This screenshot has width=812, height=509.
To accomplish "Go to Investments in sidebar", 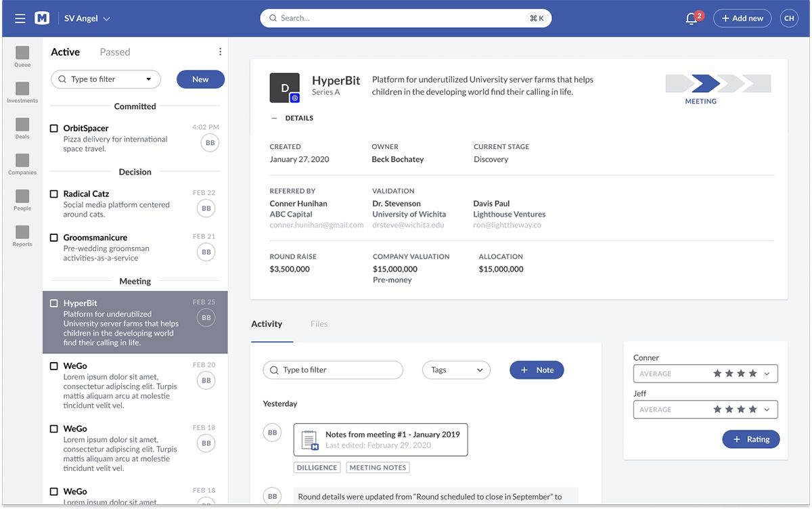I will tap(22, 93).
